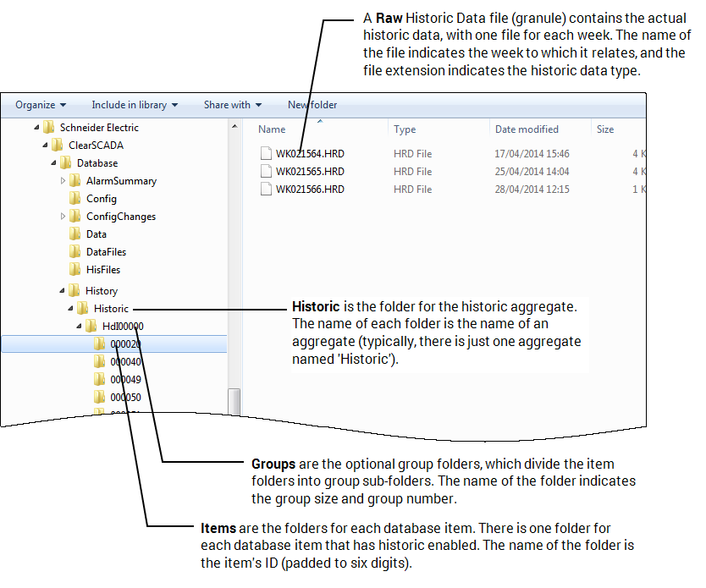Sort files by Date modified column

(x=526, y=129)
